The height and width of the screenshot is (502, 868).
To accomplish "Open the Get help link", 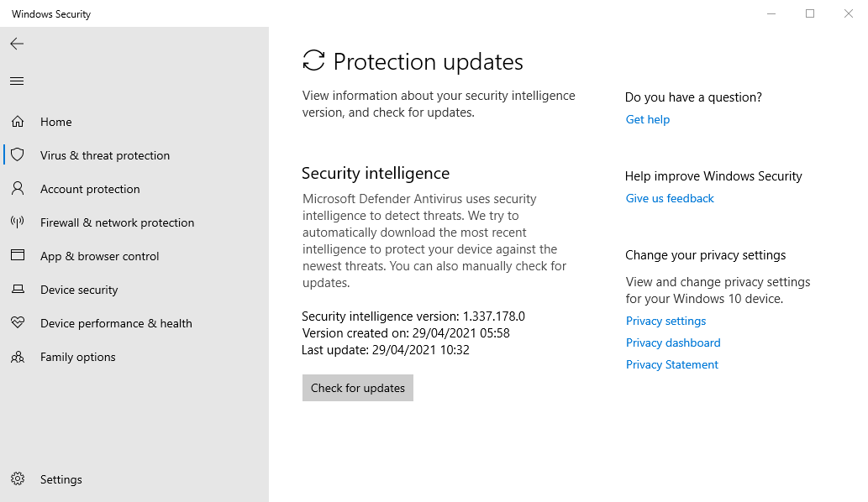I will pyautogui.click(x=647, y=119).
